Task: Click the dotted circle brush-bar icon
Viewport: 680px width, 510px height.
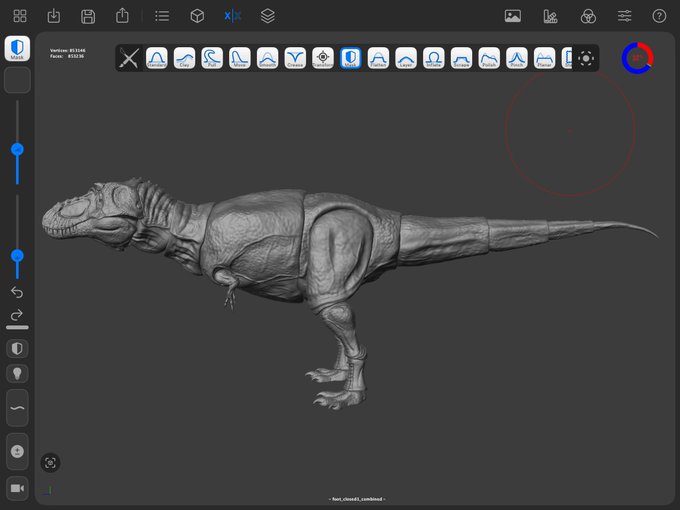Action: [x=586, y=58]
